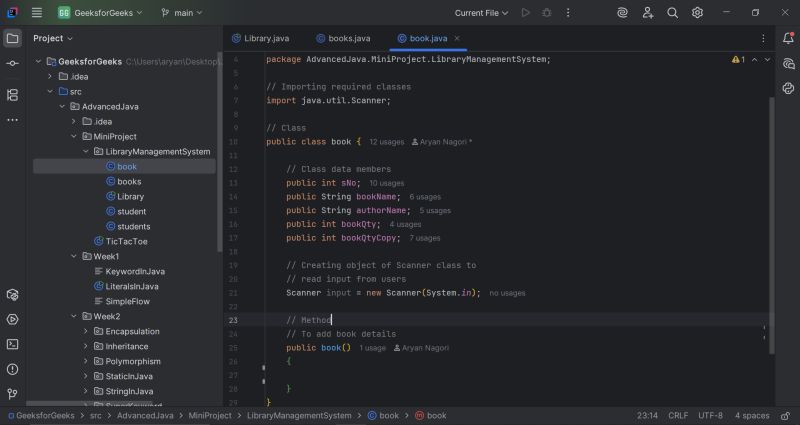Select the books class in project tree
This screenshot has height=425, width=800.
click(x=123, y=182)
